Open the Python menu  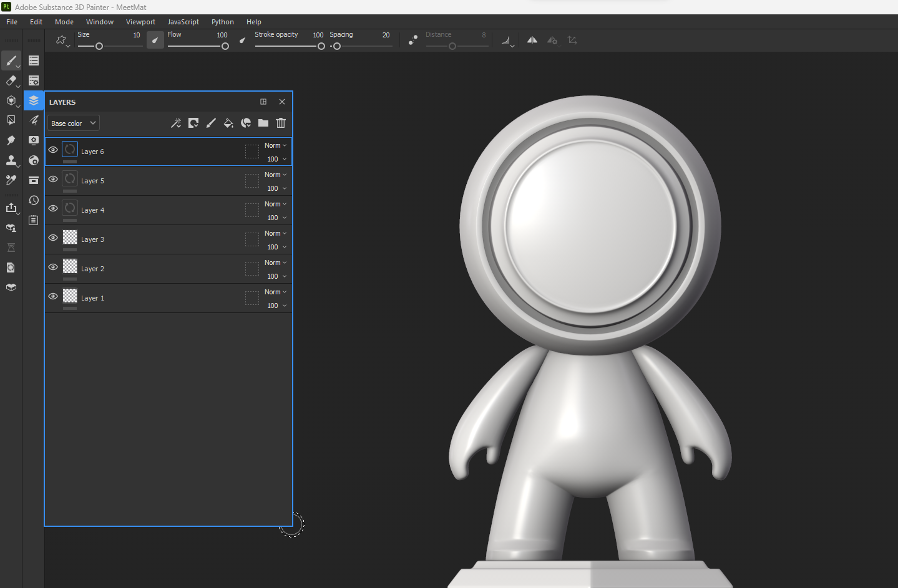[x=223, y=22]
